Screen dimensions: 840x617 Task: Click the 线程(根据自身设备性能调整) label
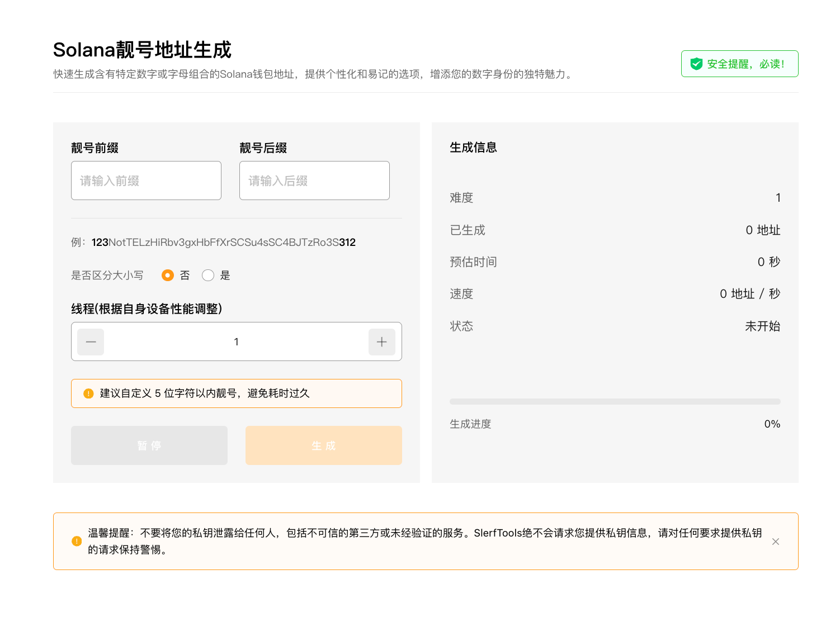147,308
